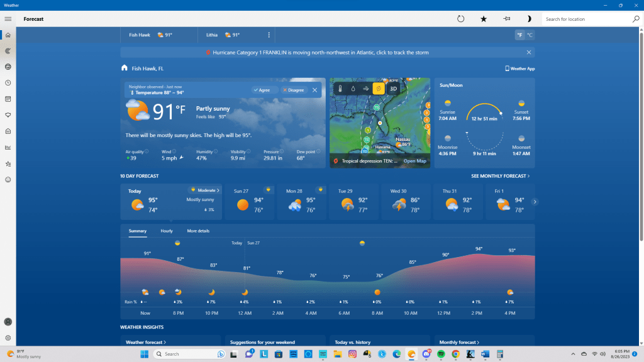644x362 pixels.
Task: Pin the location with the pin icon
Action: tap(507, 19)
